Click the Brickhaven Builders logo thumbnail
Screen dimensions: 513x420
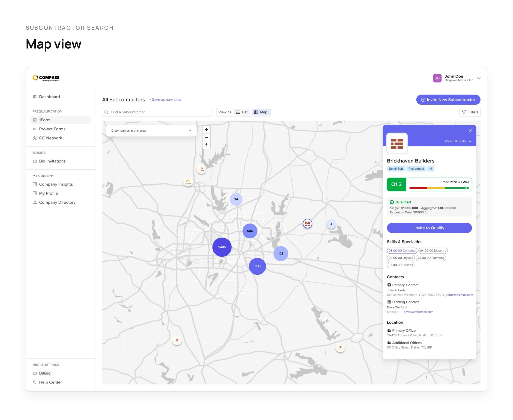pos(397,144)
